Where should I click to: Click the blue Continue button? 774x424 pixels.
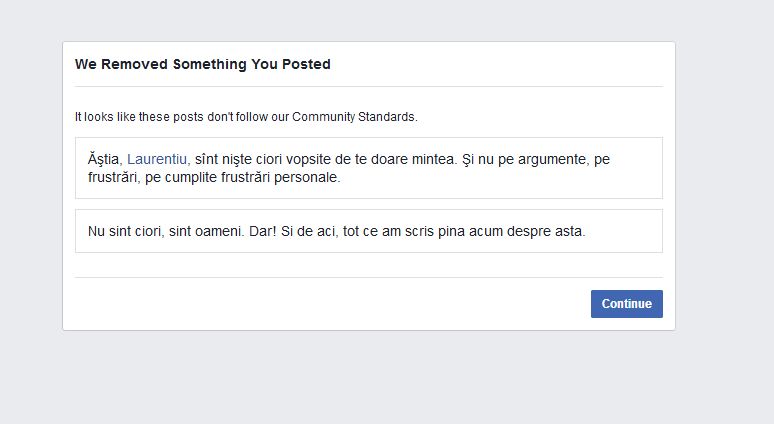pyautogui.click(x=626, y=304)
